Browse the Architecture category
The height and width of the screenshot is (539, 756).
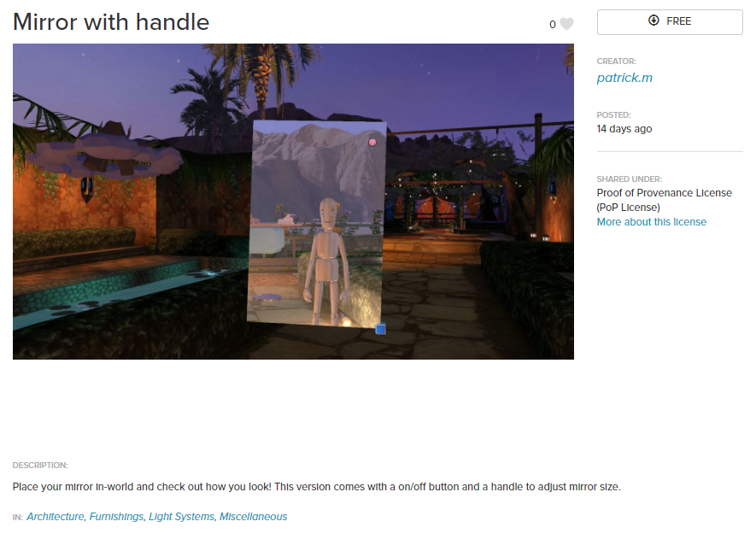coord(55,516)
